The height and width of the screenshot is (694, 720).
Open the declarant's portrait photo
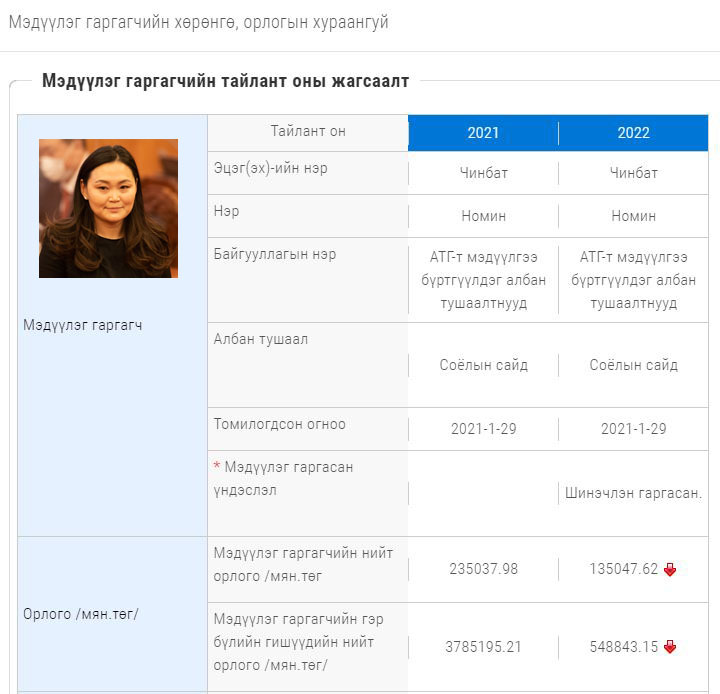coord(108,209)
